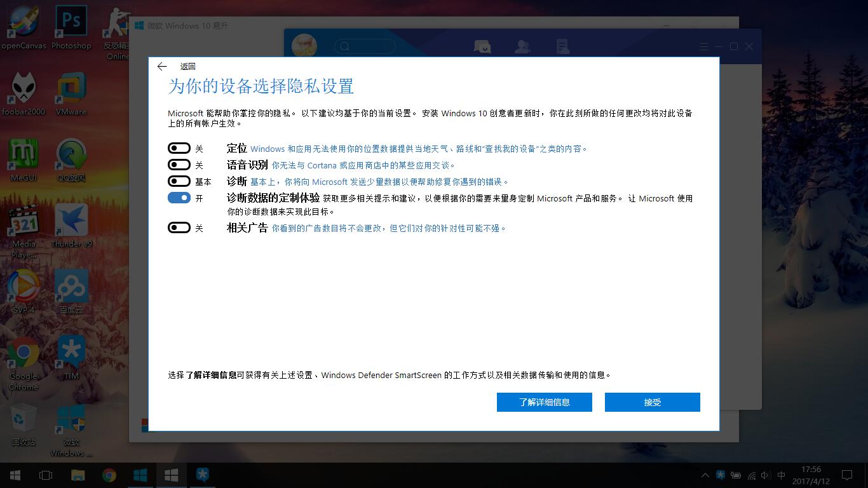Viewport: 868px width, 488px height.
Task: Open the VMware desktop icon
Action: [x=71, y=93]
